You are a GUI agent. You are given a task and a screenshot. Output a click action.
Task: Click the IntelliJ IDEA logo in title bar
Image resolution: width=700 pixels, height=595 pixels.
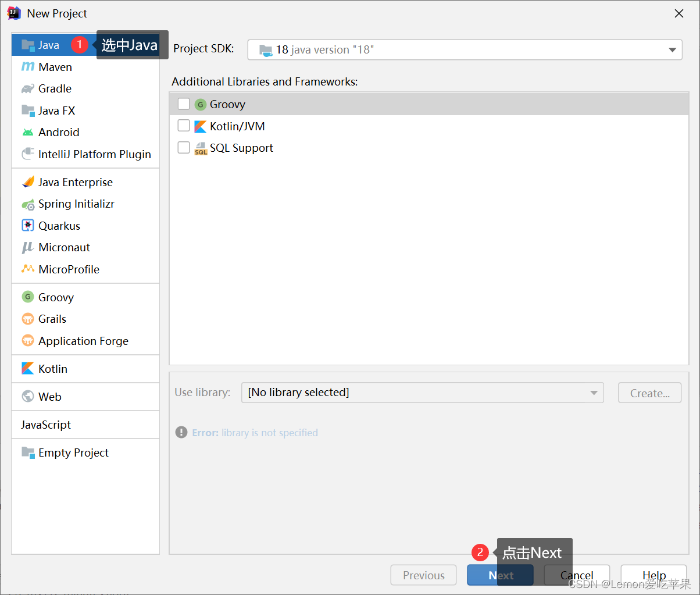[x=15, y=13]
